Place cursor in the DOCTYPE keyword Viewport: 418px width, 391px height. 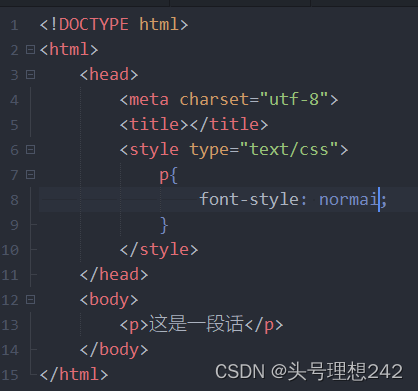pos(94,24)
